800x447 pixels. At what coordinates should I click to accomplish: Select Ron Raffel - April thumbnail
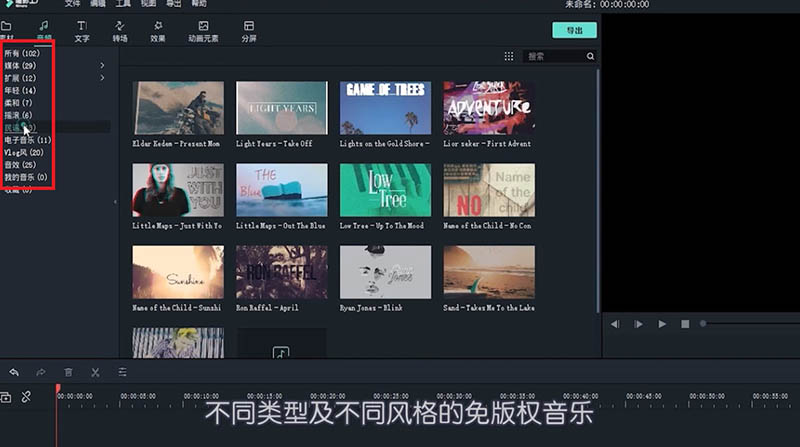pyautogui.click(x=282, y=272)
